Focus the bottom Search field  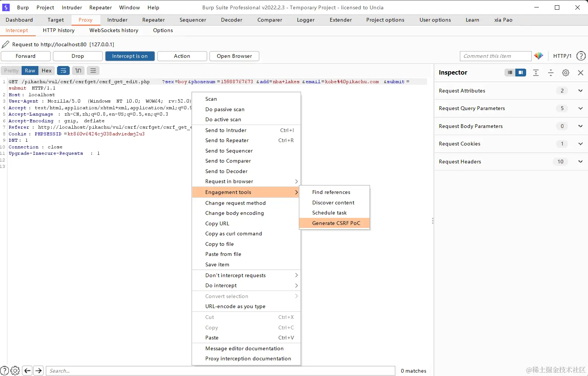(221, 371)
